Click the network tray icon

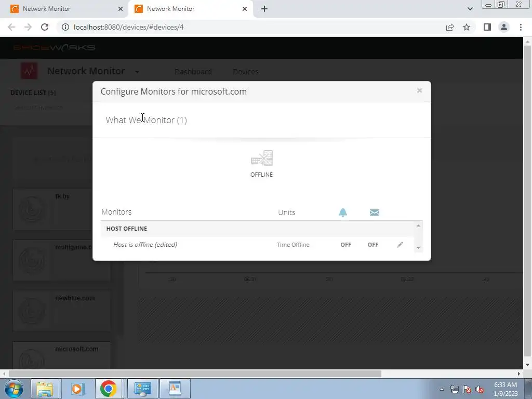coord(454,389)
